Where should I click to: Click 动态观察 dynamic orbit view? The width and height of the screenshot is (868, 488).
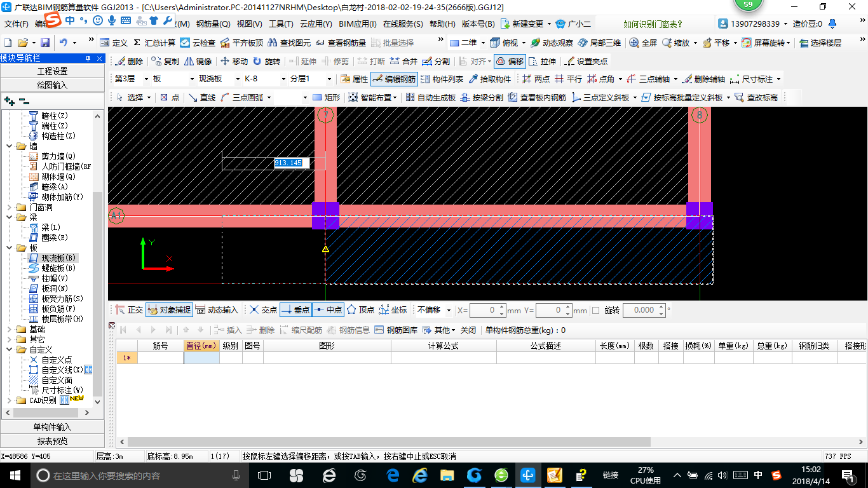pos(552,43)
